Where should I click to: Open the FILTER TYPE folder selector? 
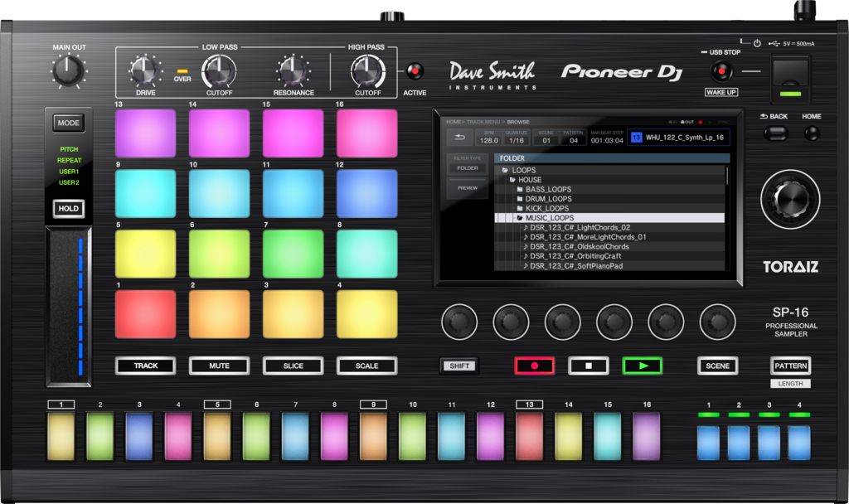(x=468, y=168)
